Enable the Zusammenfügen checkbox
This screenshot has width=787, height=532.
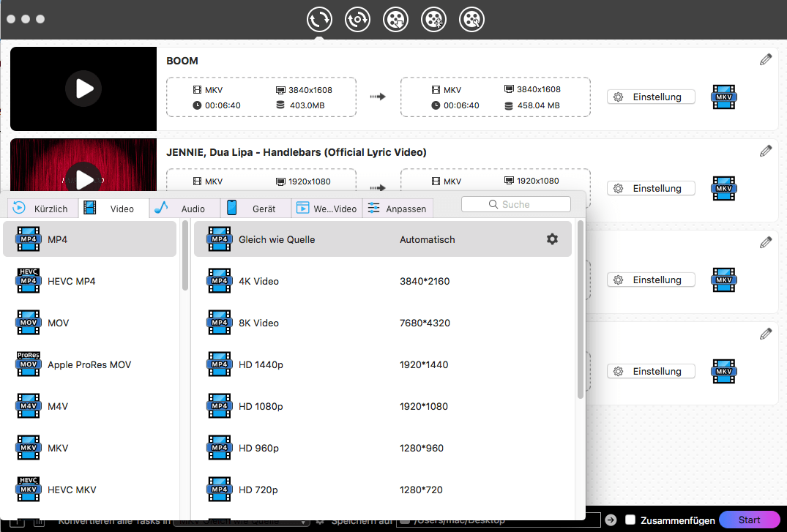coord(630,520)
